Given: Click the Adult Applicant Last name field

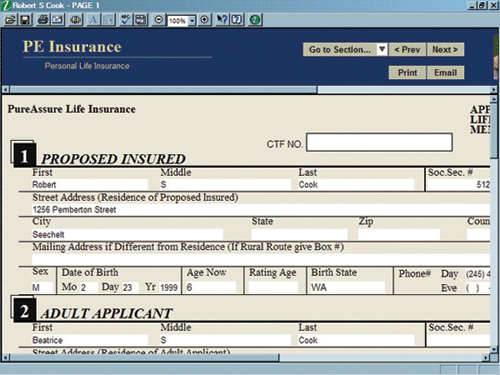Looking at the screenshot, I should [x=356, y=340].
